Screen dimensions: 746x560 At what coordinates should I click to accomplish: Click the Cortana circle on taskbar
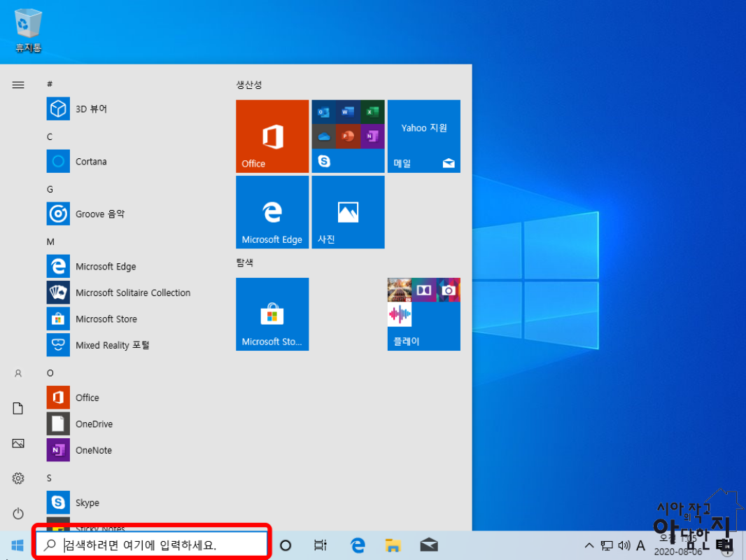(x=286, y=545)
